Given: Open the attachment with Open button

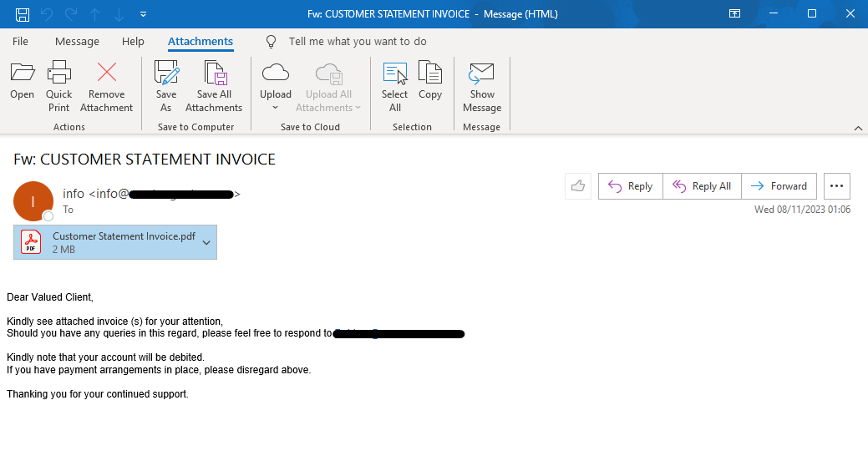Looking at the screenshot, I should coord(23,81).
